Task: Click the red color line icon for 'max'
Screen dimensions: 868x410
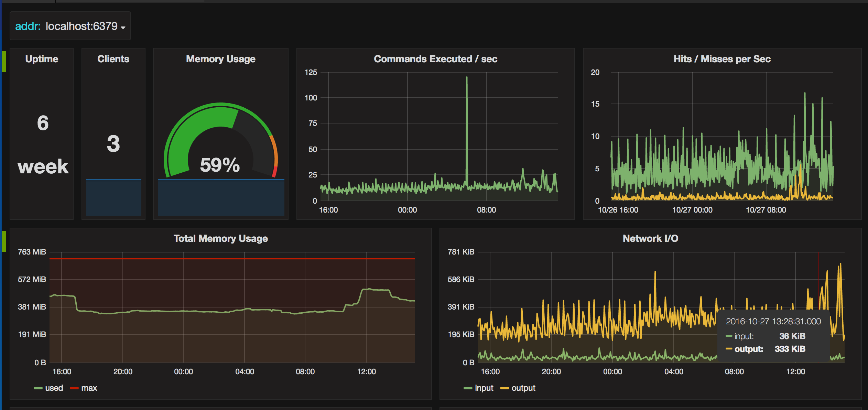Action: pyautogui.click(x=74, y=388)
